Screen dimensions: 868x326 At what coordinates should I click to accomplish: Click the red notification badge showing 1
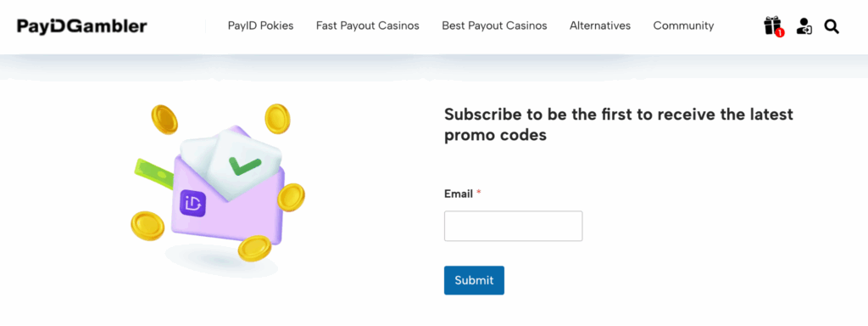[x=780, y=33]
